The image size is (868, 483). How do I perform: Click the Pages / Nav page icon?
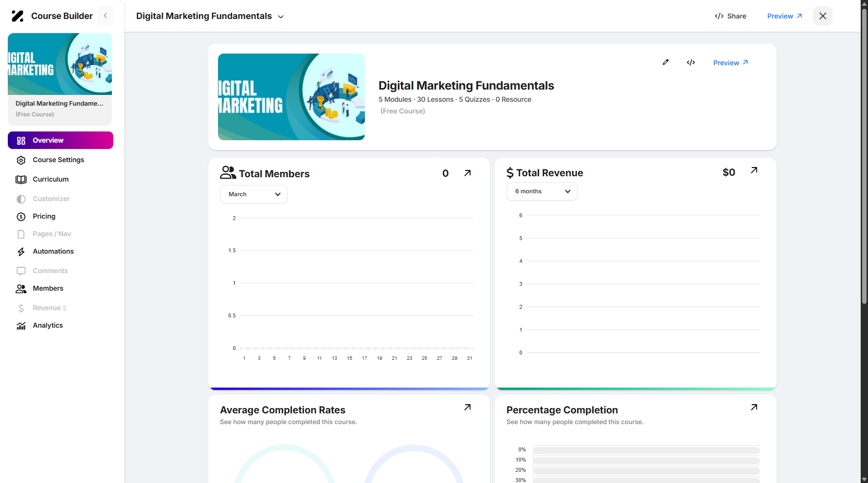pos(21,234)
